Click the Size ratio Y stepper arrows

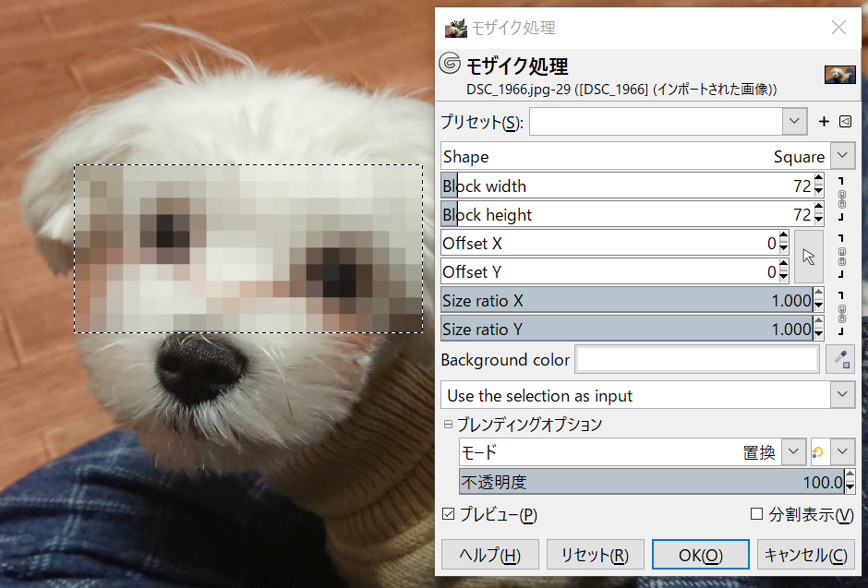(x=819, y=330)
